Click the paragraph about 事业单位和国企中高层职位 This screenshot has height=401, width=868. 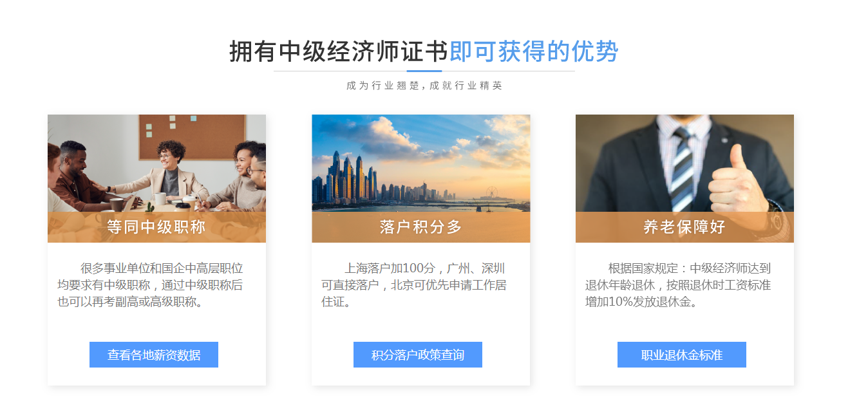pos(151,285)
